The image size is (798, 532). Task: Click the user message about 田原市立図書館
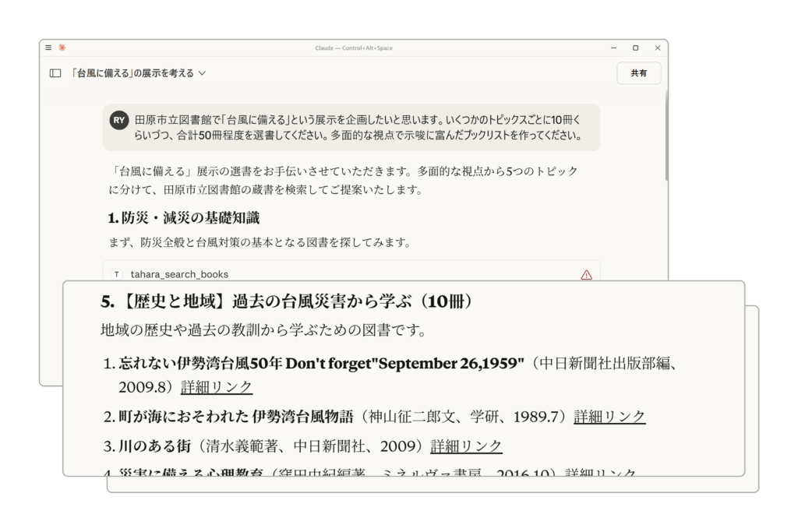[x=357, y=128]
